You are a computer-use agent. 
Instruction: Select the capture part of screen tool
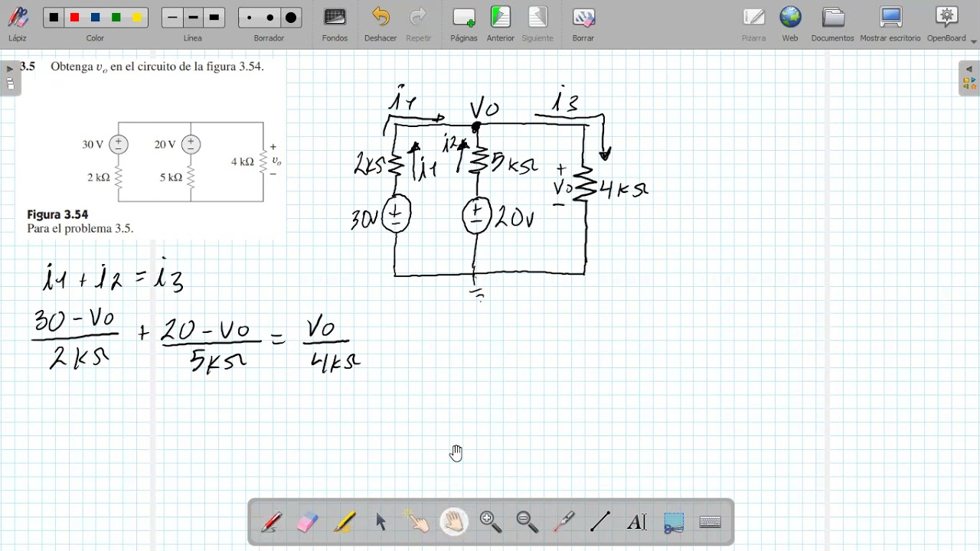click(x=674, y=522)
